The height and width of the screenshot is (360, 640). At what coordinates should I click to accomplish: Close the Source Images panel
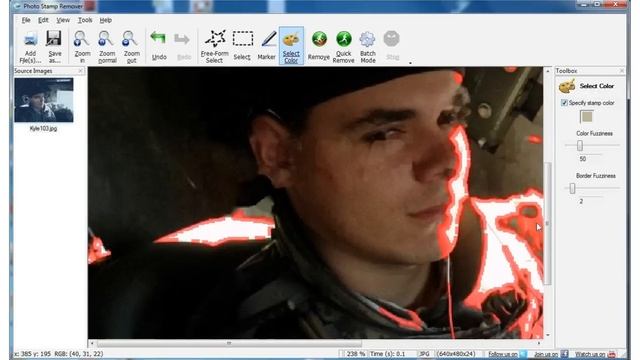(x=80, y=71)
